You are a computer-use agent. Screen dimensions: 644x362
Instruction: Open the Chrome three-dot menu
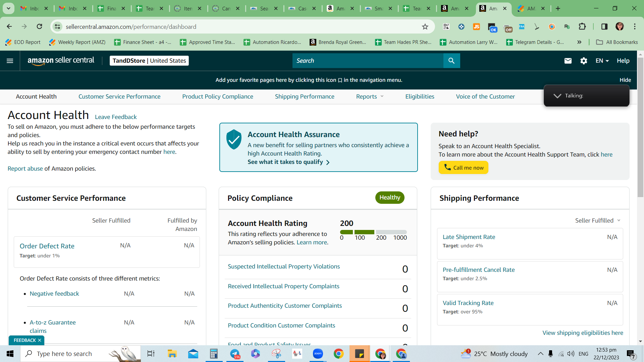pyautogui.click(x=635, y=26)
